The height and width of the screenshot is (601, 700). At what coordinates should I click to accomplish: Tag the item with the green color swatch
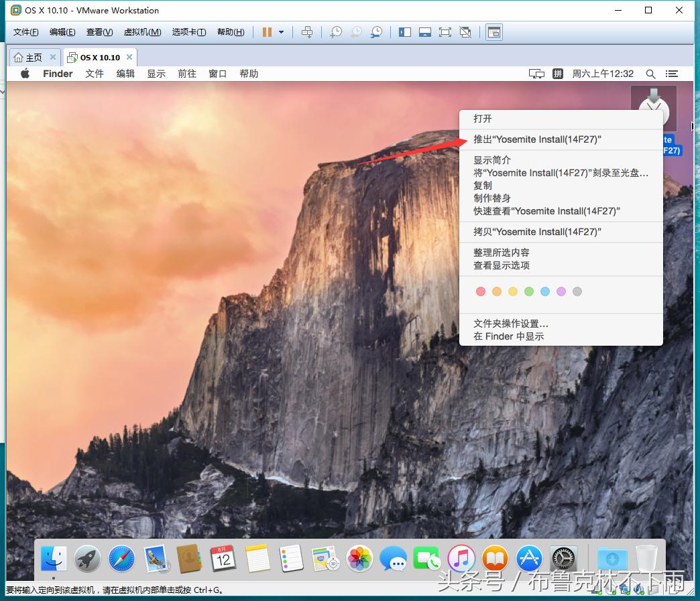[528, 291]
